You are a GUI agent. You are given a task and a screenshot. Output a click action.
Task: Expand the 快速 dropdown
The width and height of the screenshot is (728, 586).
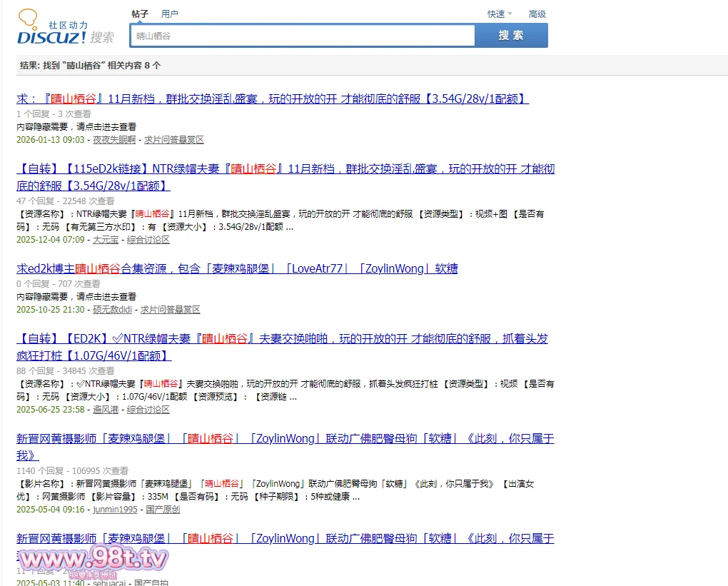[x=499, y=14]
